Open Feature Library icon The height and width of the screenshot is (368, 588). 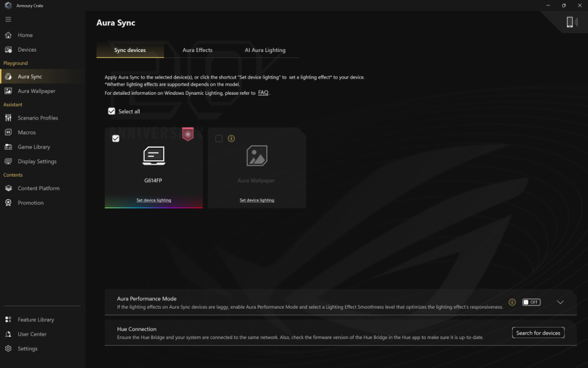point(8,319)
